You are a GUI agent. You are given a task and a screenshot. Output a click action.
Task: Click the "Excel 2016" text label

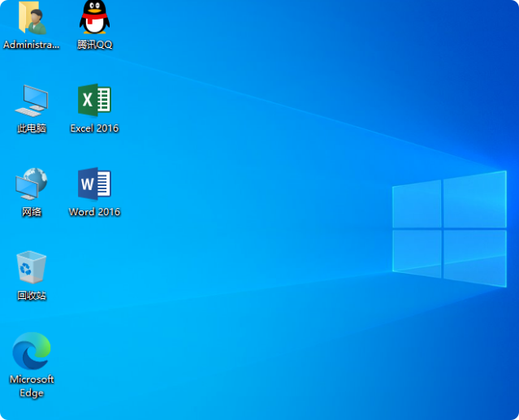94,128
